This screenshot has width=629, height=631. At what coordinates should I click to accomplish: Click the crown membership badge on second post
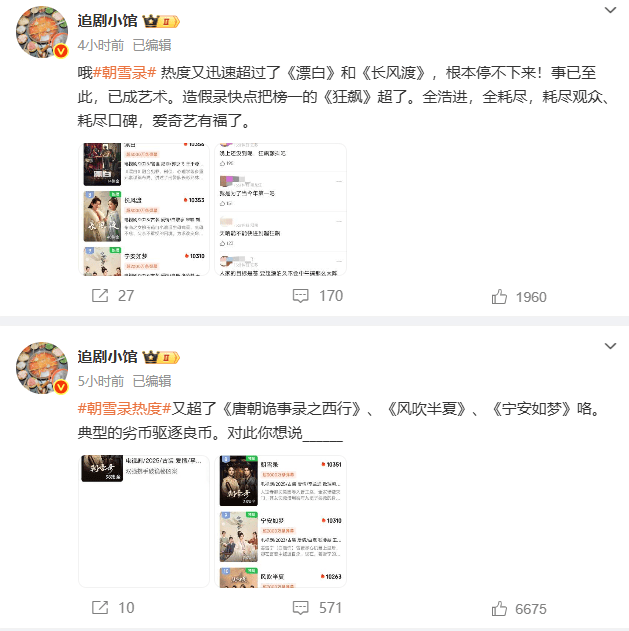coord(161,357)
